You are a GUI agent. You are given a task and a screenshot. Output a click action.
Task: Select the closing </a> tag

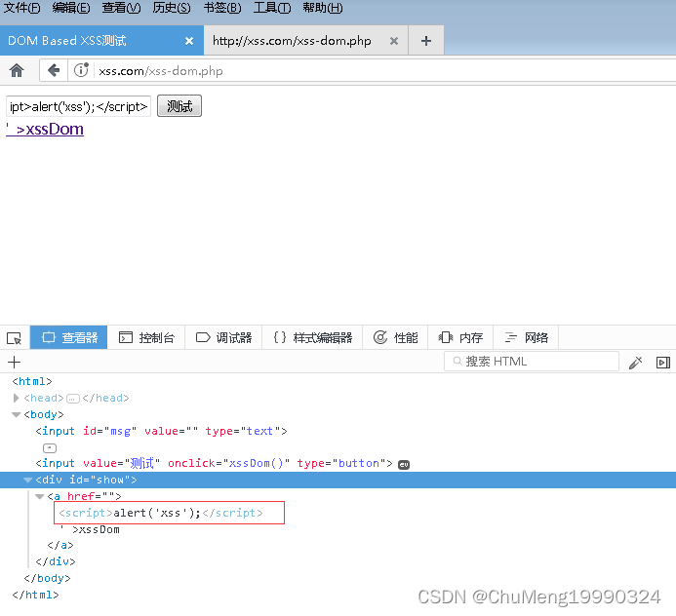tap(60, 546)
